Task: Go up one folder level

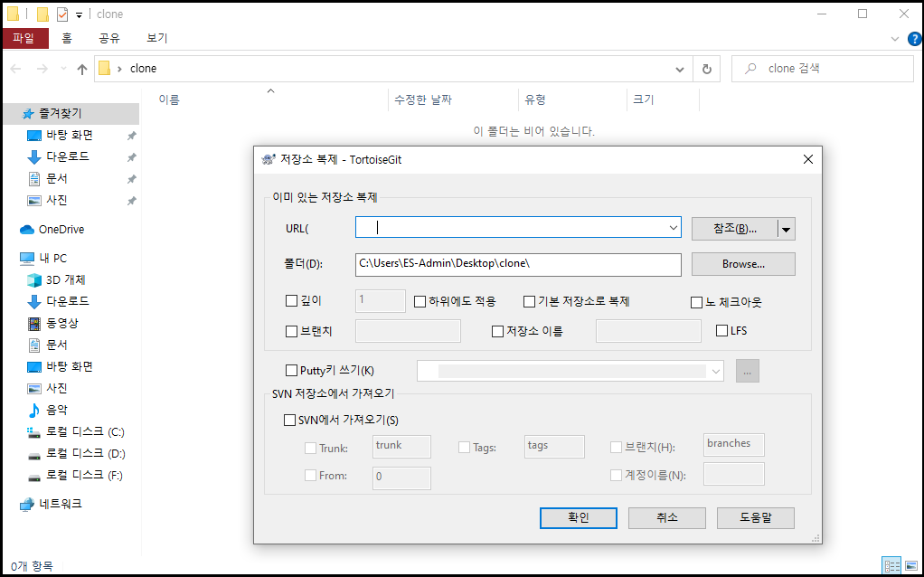Action: coord(82,69)
